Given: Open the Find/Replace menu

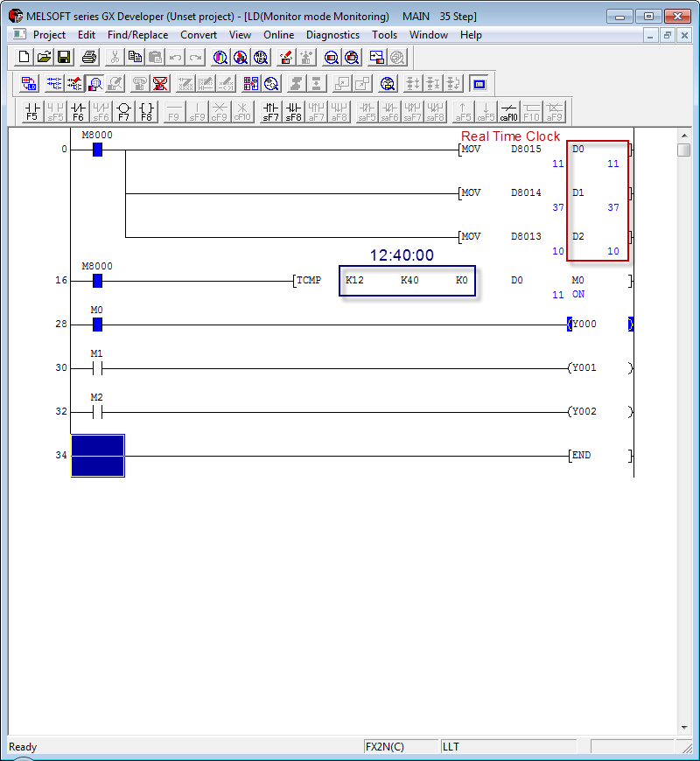Looking at the screenshot, I should coord(137,35).
